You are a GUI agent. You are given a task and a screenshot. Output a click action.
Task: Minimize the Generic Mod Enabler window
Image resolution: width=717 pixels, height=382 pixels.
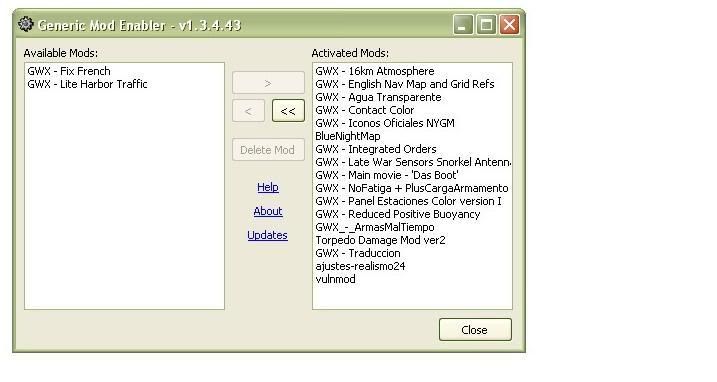click(x=463, y=25)
